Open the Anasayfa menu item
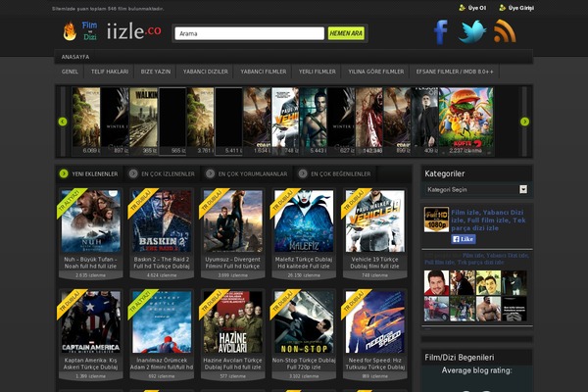 pos(75,57)
